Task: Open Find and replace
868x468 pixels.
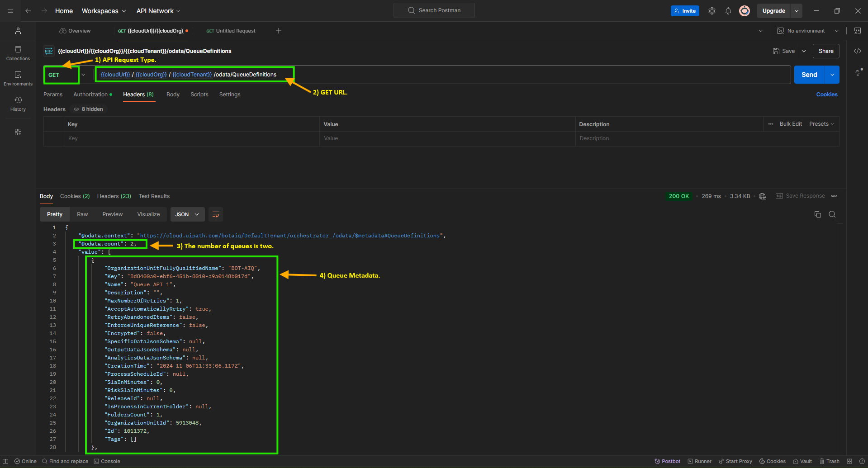Action: (x=65, y=461)
